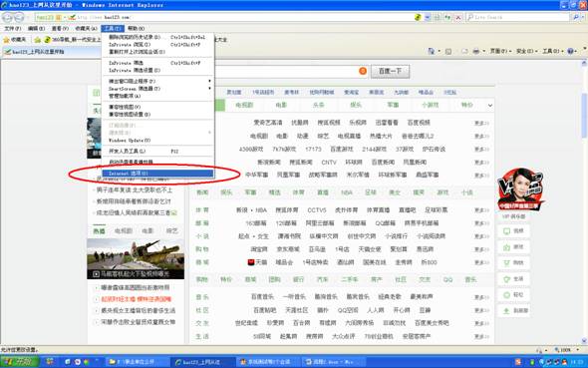
Task: Go back with the browser Back arrow
Action: [x=7, y=17]
